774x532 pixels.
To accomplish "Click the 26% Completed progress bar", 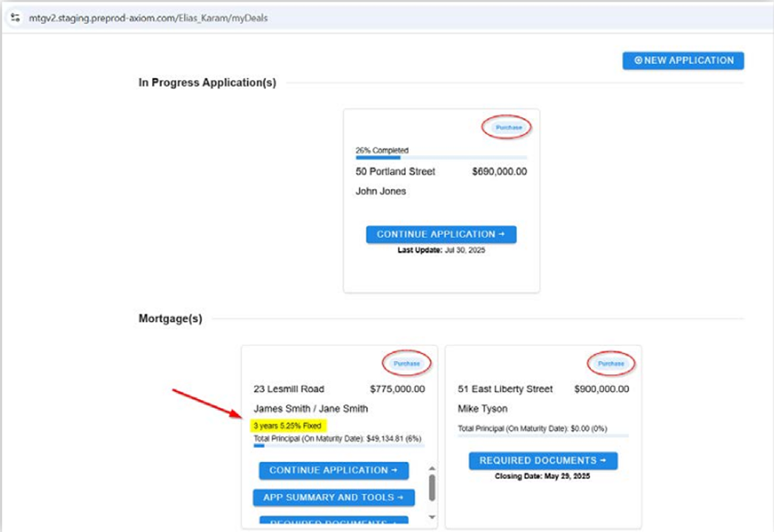I will (441, 158).
